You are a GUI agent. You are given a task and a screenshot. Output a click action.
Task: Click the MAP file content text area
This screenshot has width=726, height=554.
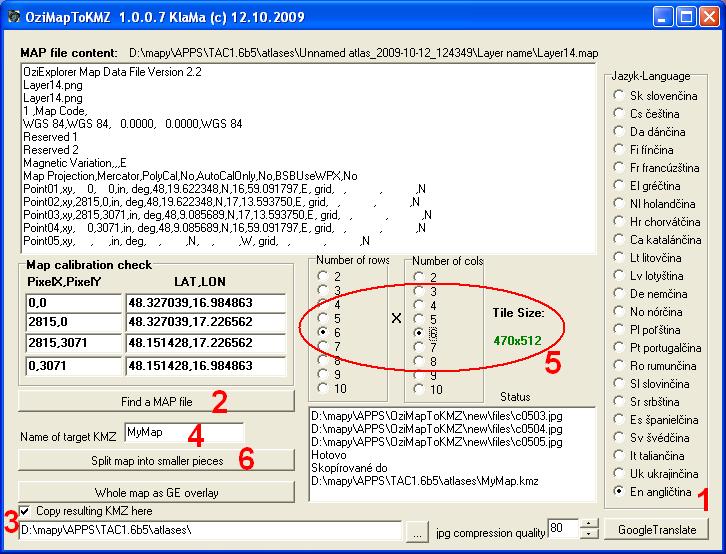[x=308, y=159]
